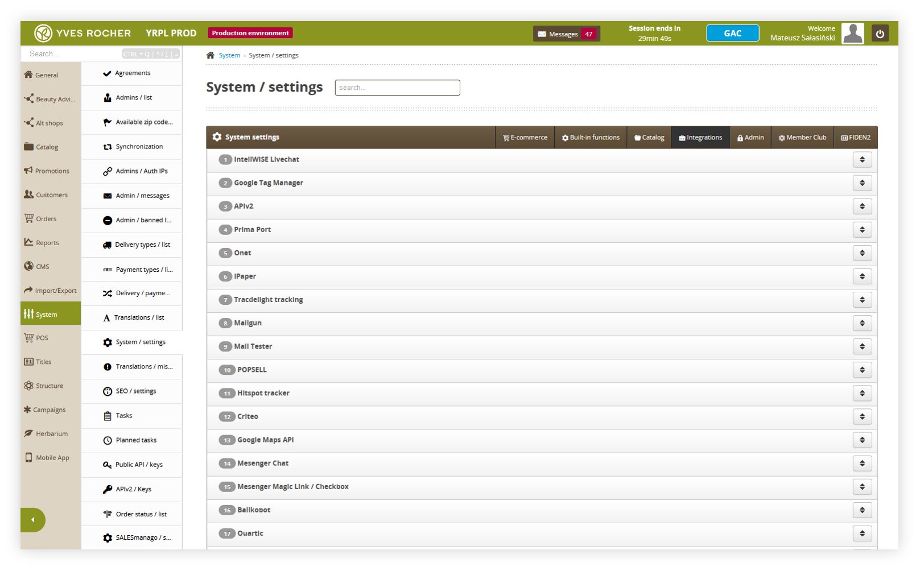The height and width of the screenshot is (575, 924).
Task: Switch to Built-in functions tab
Action: pyautogui.click(x=591, y=138)
